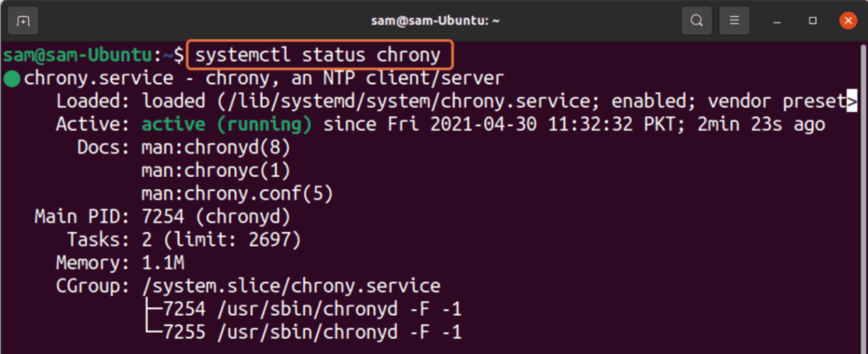868x354 pixels.
Task: Click the /system.slice/chrony.service CGroup path
Action: click(x=291, y=286)
